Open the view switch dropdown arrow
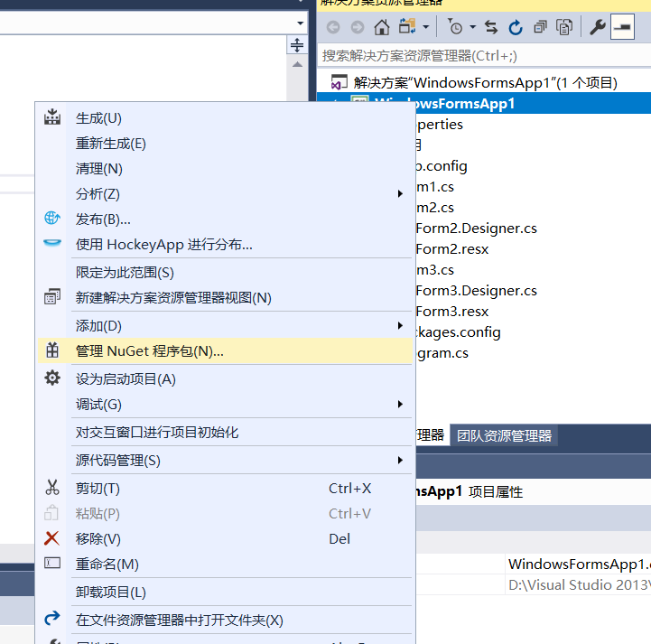 coord(425,27)
